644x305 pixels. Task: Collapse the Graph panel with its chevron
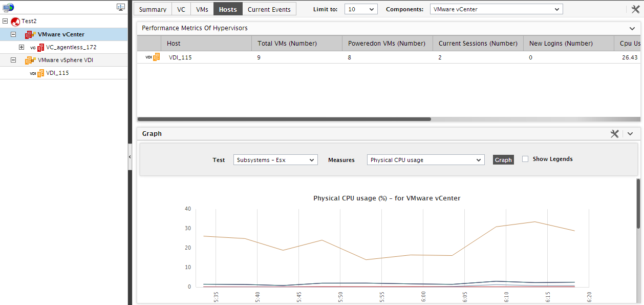(x=630, y=134)
